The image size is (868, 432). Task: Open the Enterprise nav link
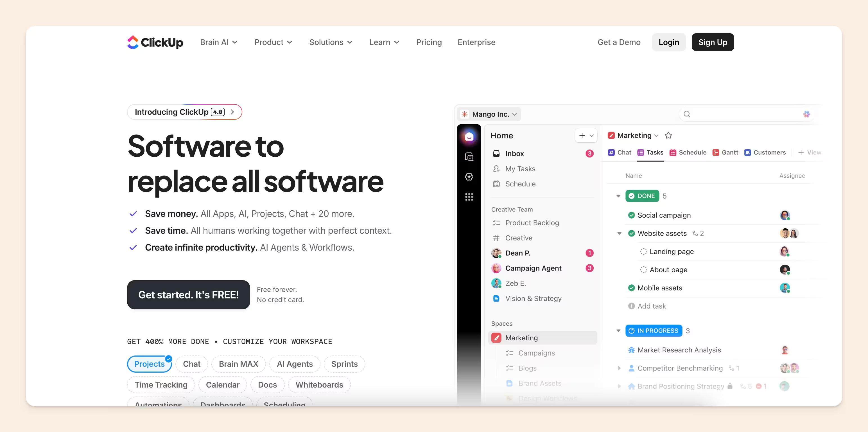[476, 42]
